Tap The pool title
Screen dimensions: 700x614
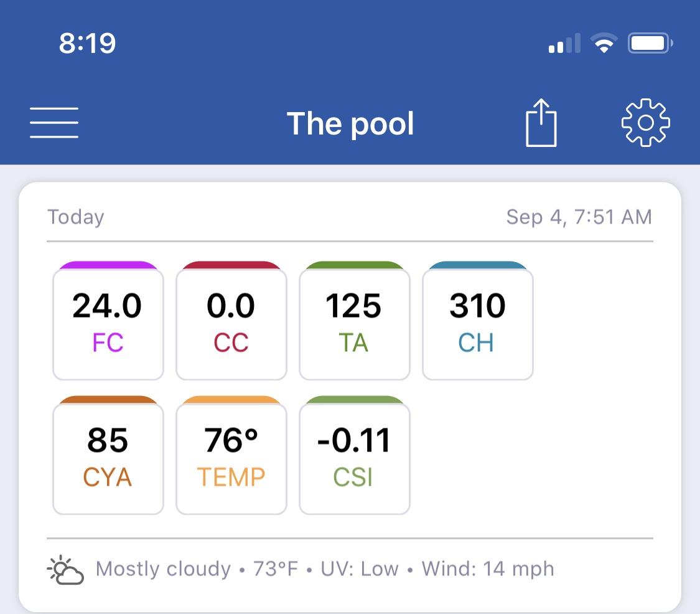[350, 124]
